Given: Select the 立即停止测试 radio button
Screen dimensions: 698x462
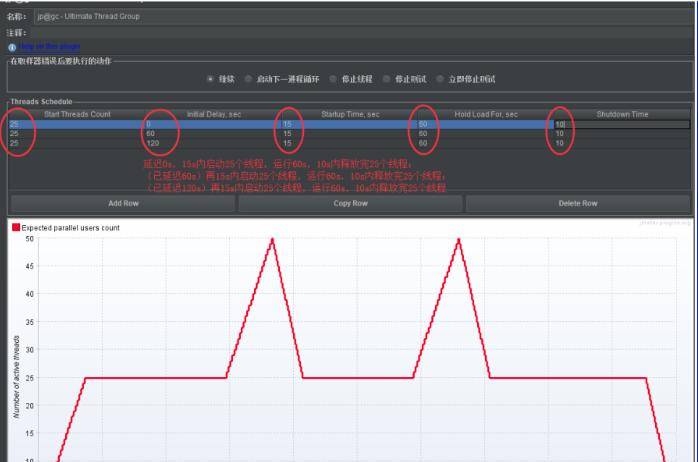Looking at the screenshot, I should [x=440, y=79].
